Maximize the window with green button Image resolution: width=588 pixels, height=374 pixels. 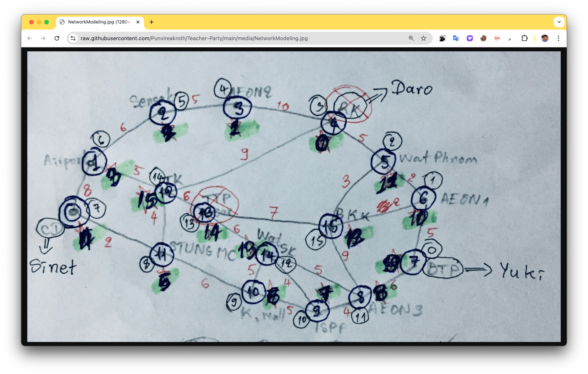tap(47, 22)
